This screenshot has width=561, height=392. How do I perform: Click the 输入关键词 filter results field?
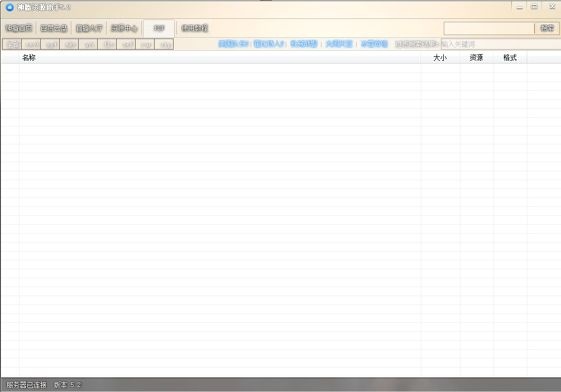500,44
